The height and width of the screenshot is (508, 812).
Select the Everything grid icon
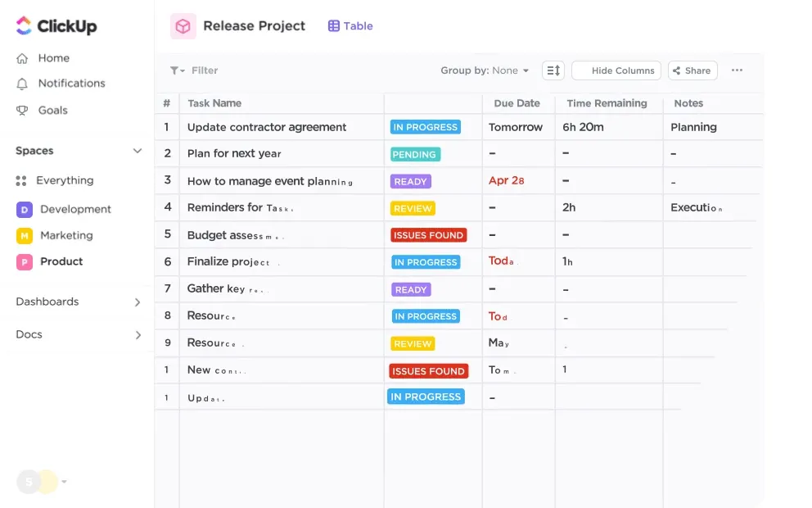tap(21, 180)
